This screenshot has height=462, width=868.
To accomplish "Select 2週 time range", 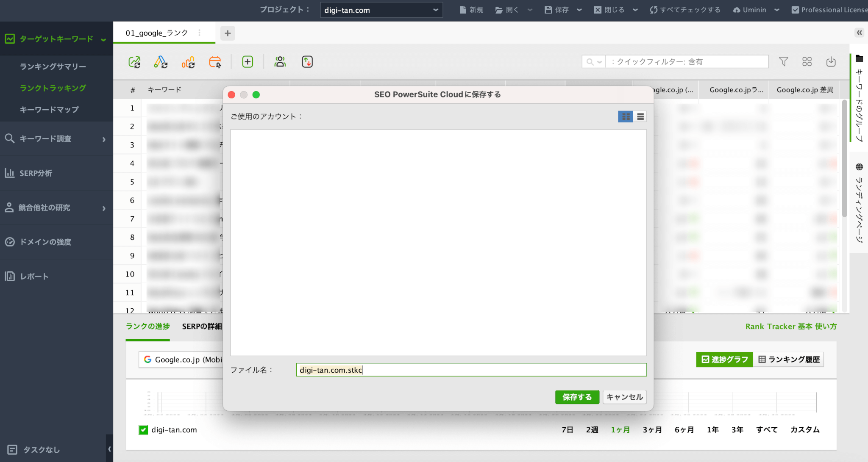I will [592, 429].
